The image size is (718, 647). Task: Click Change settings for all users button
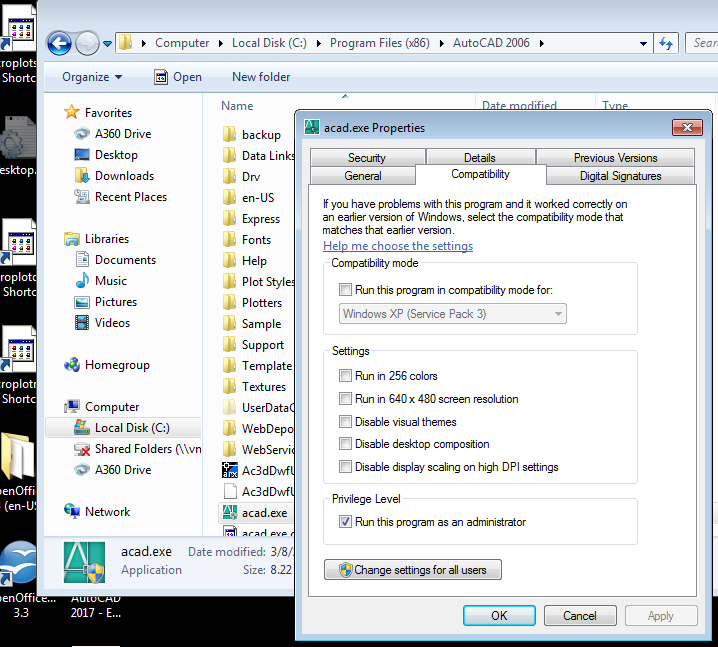tap(413, 570)
